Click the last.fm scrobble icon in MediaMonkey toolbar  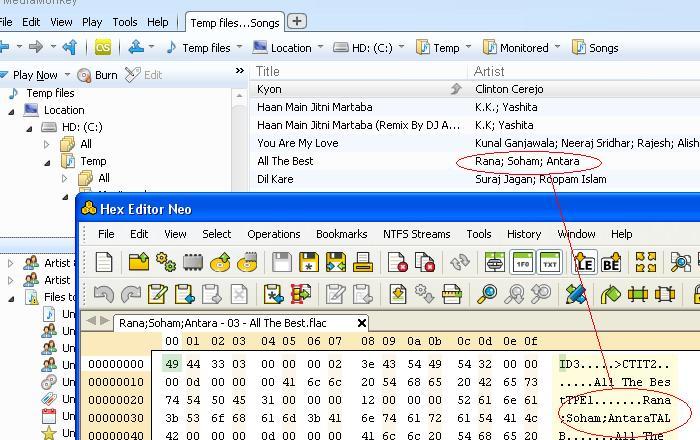[x=103, y=47]
